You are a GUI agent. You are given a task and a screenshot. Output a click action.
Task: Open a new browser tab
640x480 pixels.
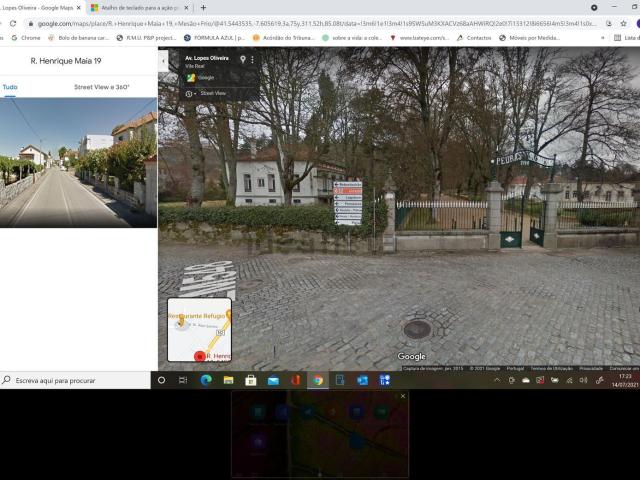point(203,7)
